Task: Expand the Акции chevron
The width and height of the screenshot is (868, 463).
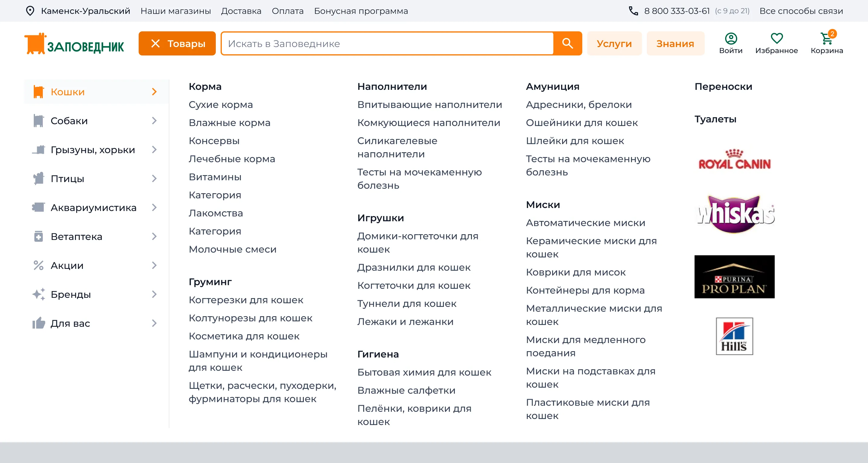Action: tap(154, 265)
